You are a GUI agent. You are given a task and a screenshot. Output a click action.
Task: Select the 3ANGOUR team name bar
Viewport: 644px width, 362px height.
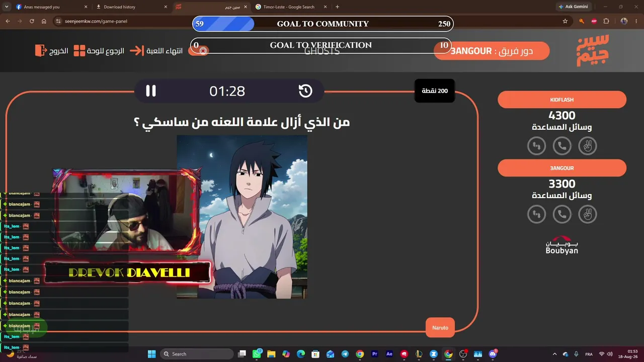point(562,168)
